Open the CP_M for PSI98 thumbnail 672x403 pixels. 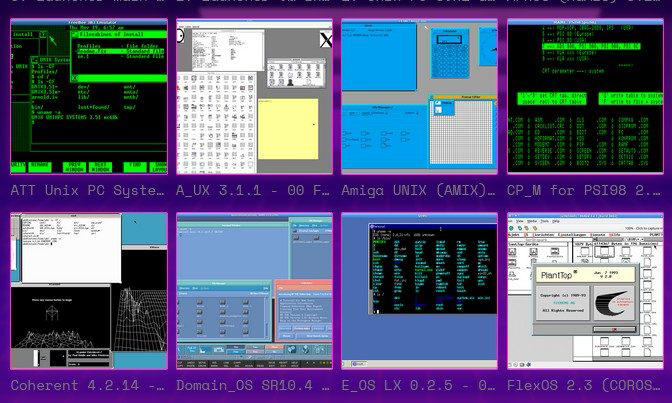point(585,96)
